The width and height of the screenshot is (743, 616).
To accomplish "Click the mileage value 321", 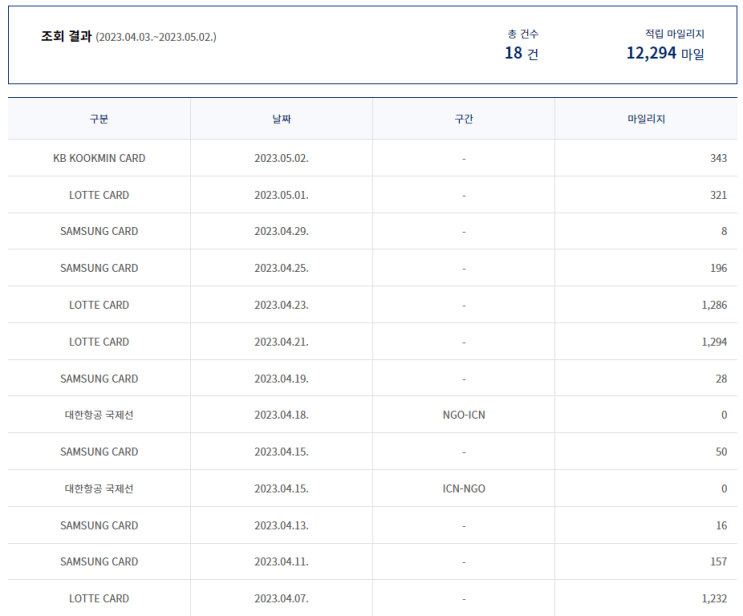I will [x=718, y=195].
